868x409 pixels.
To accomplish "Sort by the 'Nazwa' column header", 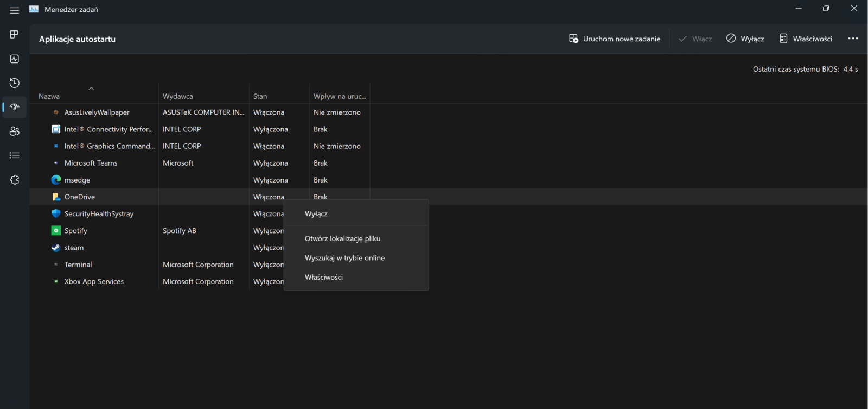I will pos(49,96).
